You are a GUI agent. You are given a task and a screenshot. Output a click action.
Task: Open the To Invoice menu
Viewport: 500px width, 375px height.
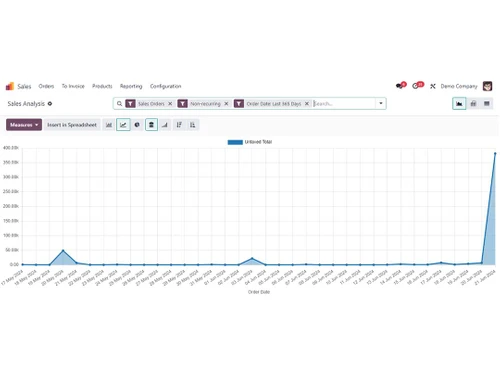pos(73,86)
